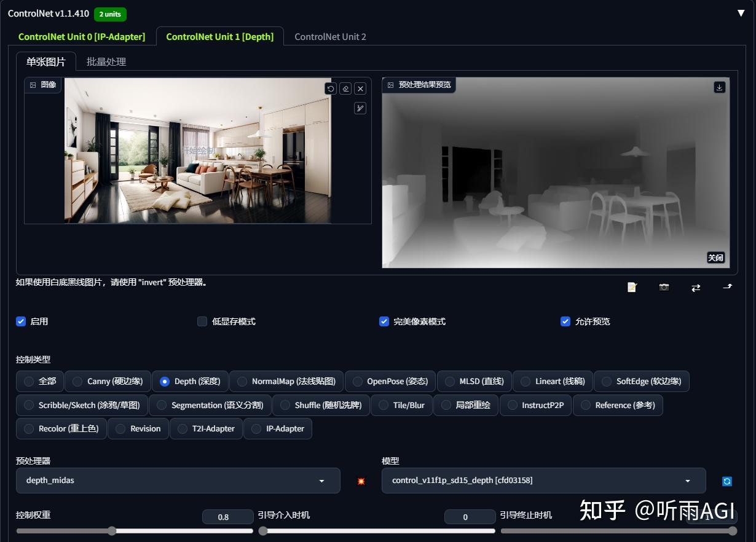The width and height of the screenshot is (756, 542).
Task: Open the 批量处理 tab
Action: (106, 61)
